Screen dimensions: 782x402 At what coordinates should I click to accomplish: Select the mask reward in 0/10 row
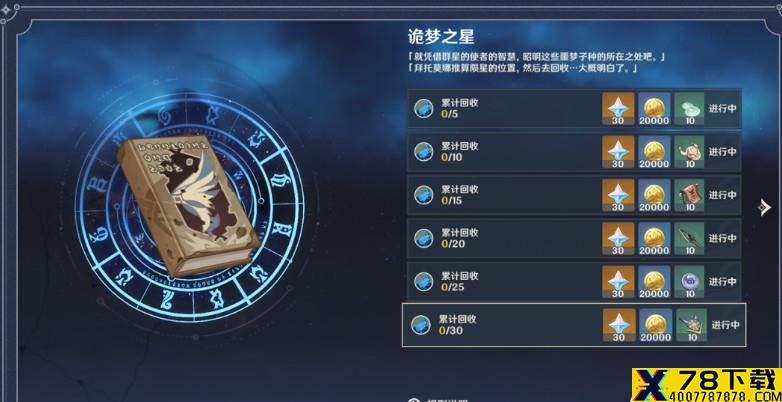[689, 152]
